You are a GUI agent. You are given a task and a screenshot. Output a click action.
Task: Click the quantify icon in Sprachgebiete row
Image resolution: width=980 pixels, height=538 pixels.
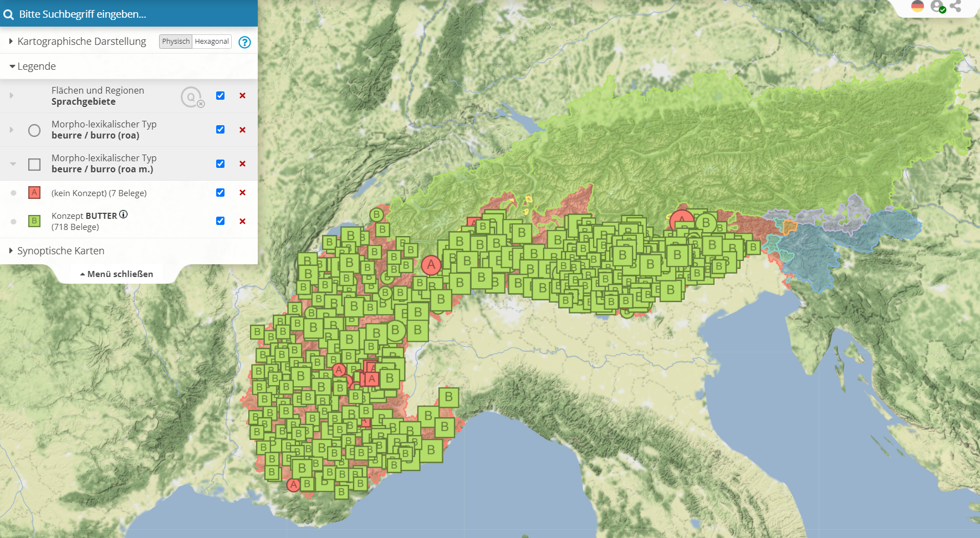point(192,97)
